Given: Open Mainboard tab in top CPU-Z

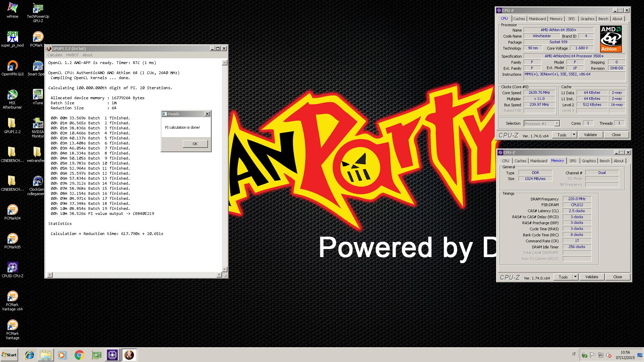Looking at the screenshot, I should coord(537,19).
